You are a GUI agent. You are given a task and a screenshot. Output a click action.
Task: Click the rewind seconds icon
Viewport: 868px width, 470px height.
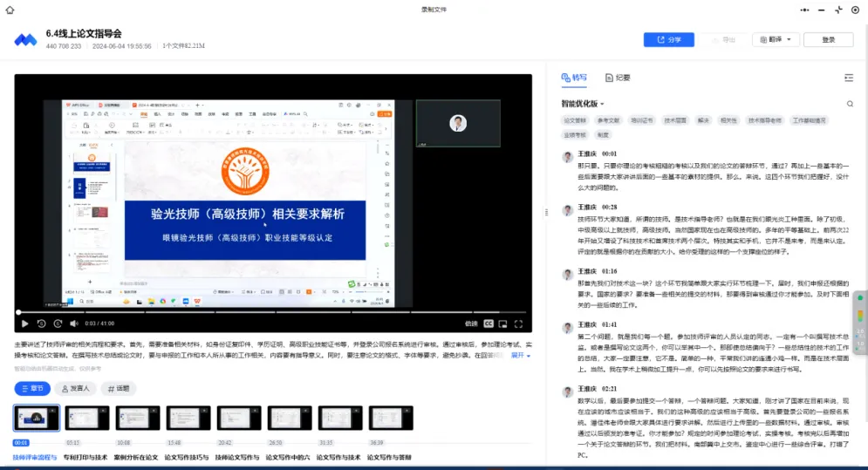[x=41, y=324]
